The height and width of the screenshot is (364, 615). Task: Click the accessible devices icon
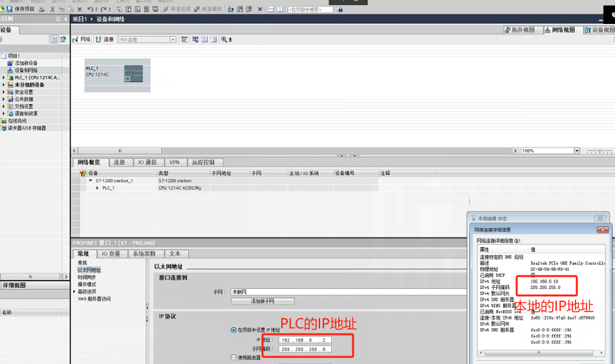231,9
